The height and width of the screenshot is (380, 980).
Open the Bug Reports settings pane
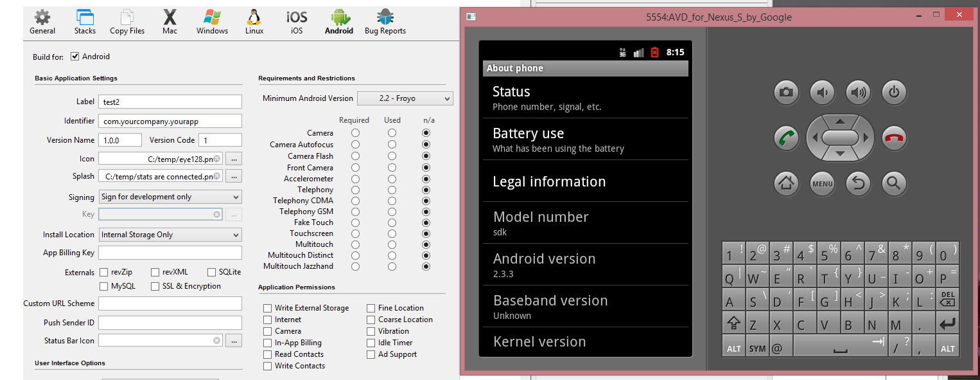point(385,21)
